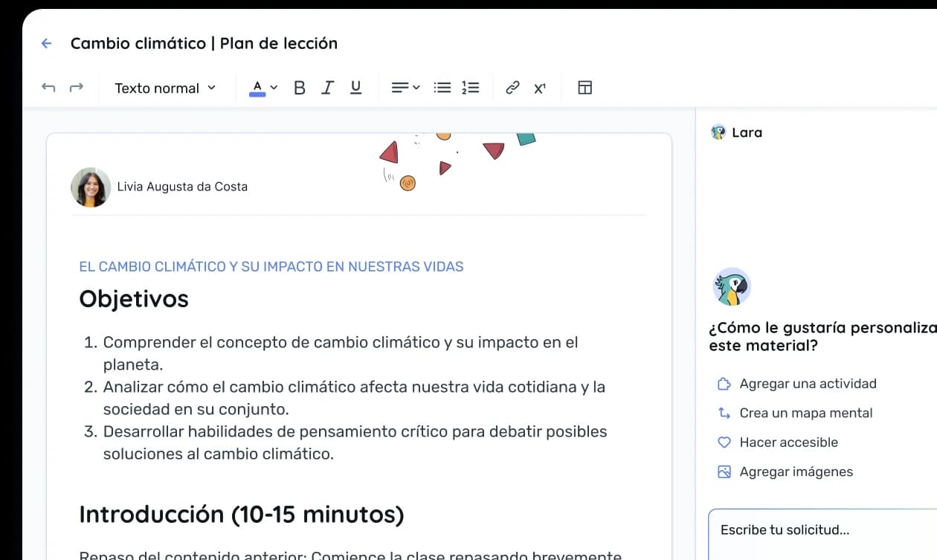Screen dimensions: 937x560
Task: Click objective 1 text Comprender el concepto
Action: [x=341, y=353]
